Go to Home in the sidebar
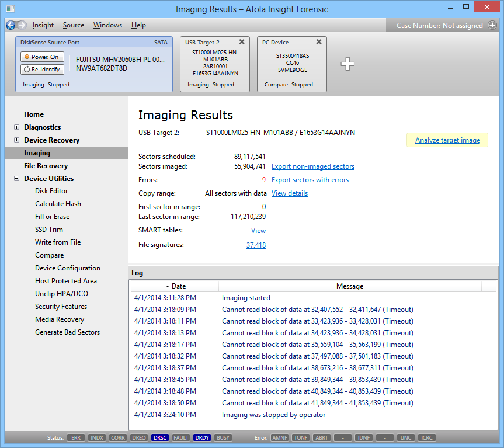 click(34, 114)
